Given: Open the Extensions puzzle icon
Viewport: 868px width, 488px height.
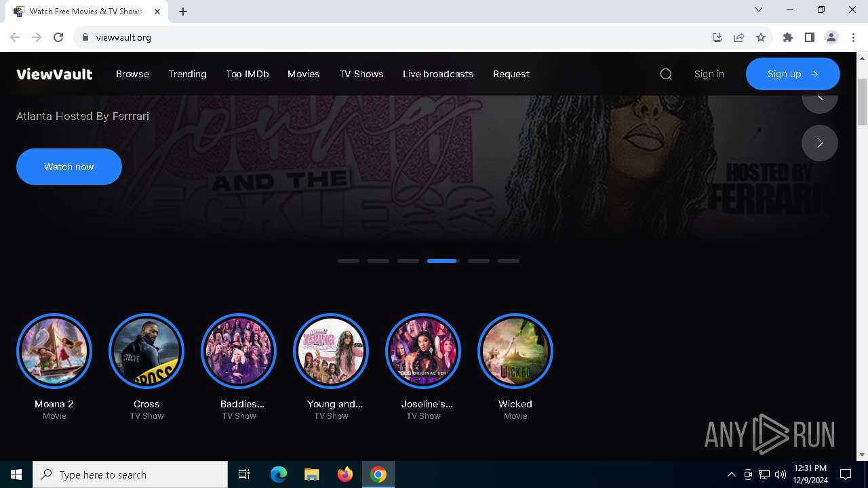Looking at the screenshot, I should click(788, 37).
